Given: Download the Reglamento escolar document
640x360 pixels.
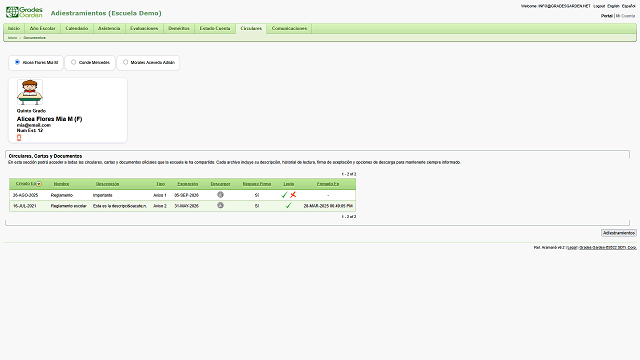Looking at the screenshot, I should point(220,205).
